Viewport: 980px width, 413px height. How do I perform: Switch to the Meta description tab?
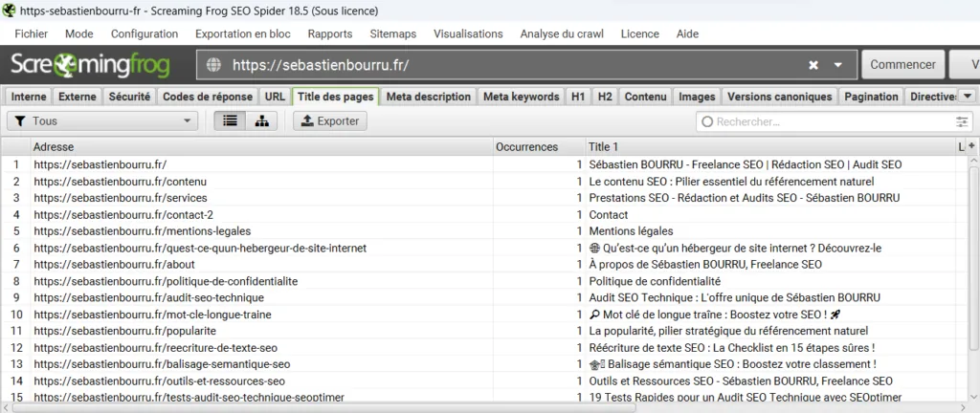tap(428, 97)
